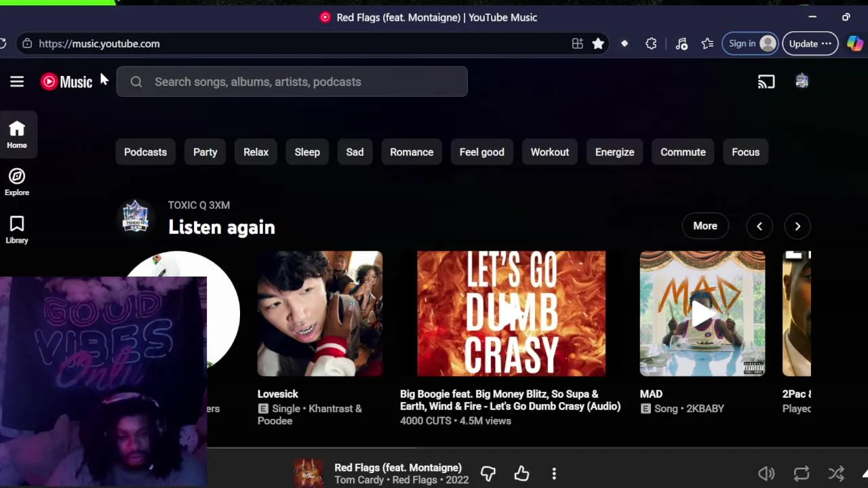This screenshot has height=488, width=868.
Task: Select the Party mood chip
Action: pos(205,152)
